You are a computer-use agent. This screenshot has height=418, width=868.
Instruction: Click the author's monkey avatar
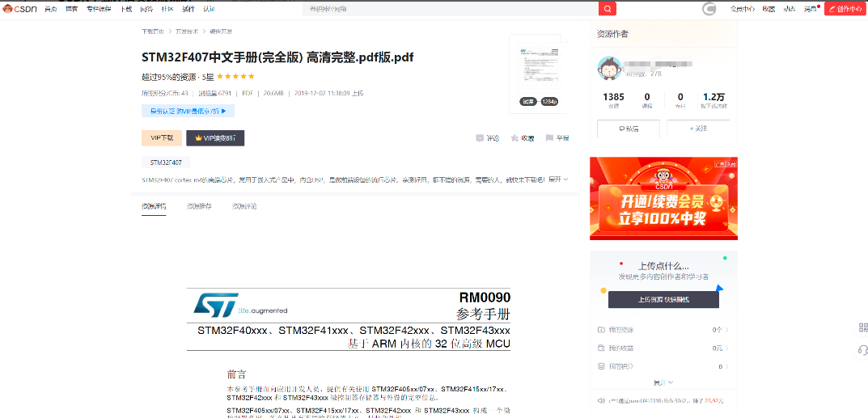pyautogui.click(x=609, y=68)
